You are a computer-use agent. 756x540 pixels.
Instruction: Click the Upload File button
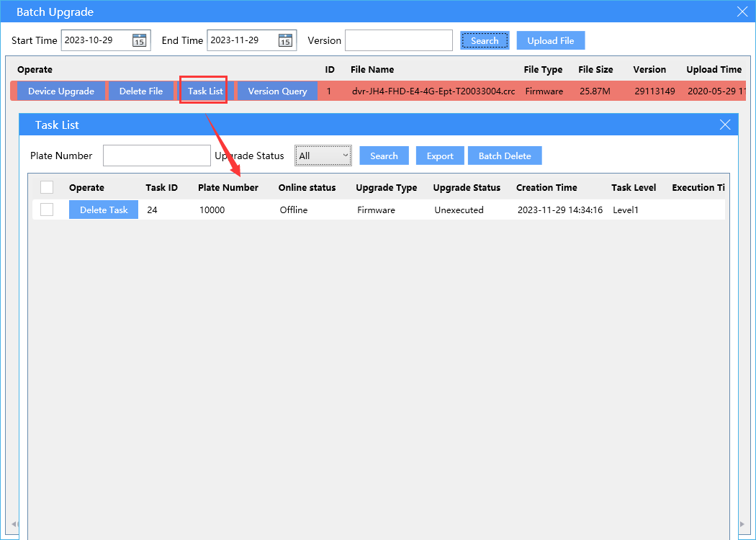[551, 40]
